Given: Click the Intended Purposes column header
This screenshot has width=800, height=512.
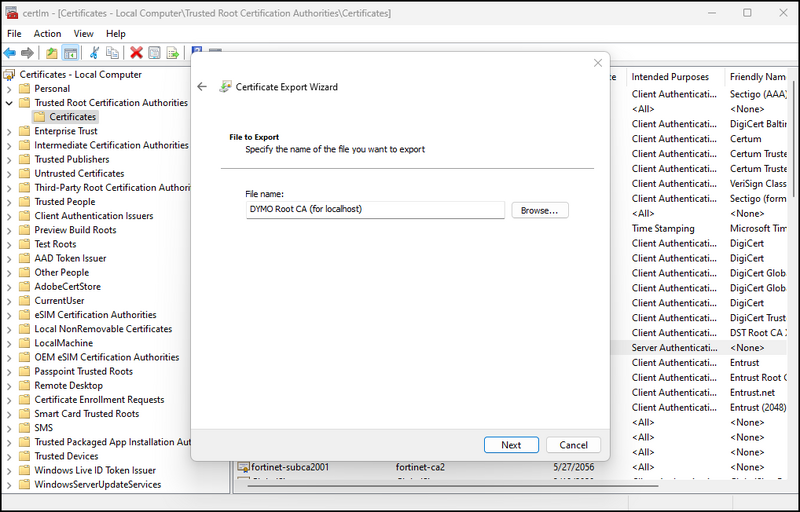Looking at the screenshot, I should click(670, 77).
